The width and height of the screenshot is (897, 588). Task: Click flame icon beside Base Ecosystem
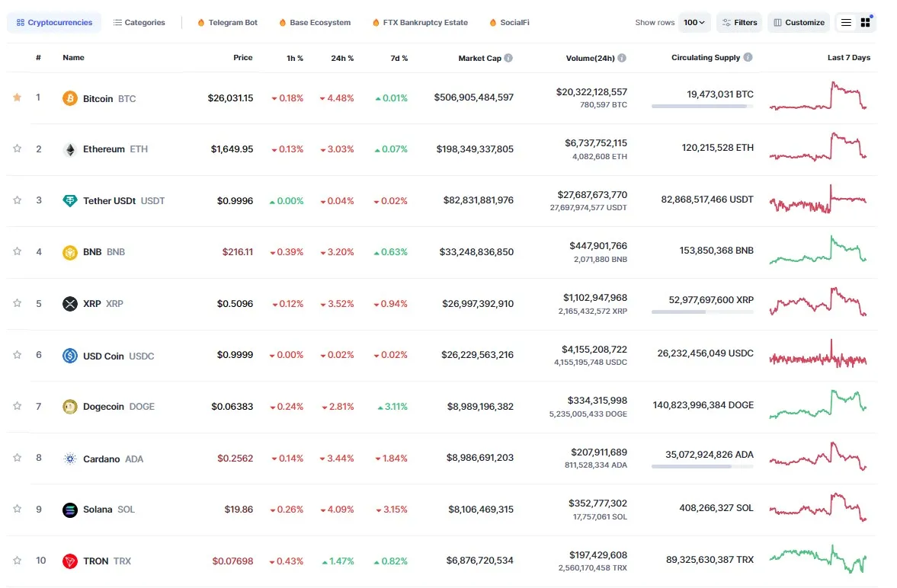tap(283, 23)
